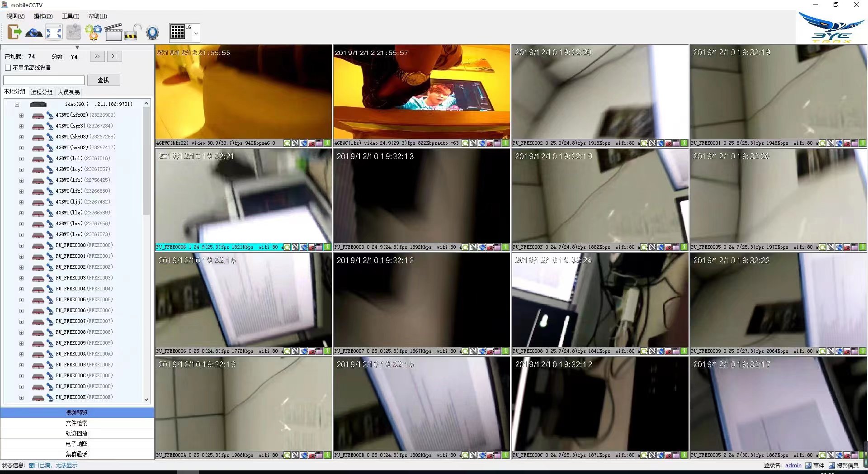Click the blue gear configuration icon
868x474 pixels.
pyautogui.click(x=152, y=32)
